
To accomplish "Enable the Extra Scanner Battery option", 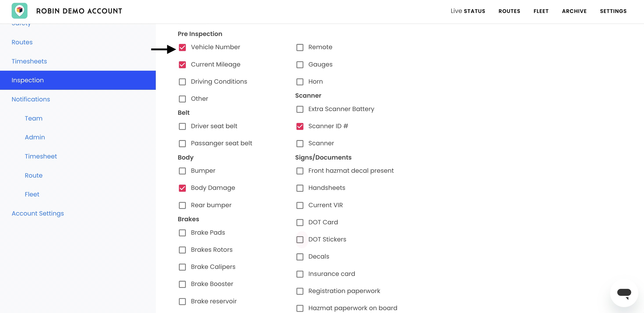I will point(300,109).
